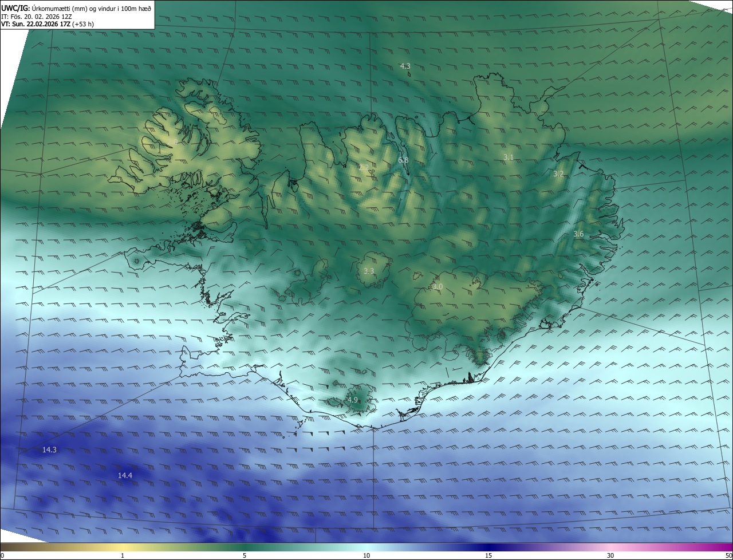Screen dimensions: 733x560
Task: Click the 14.4 value over the southwest ocean
Action: [x=125, y=476]
